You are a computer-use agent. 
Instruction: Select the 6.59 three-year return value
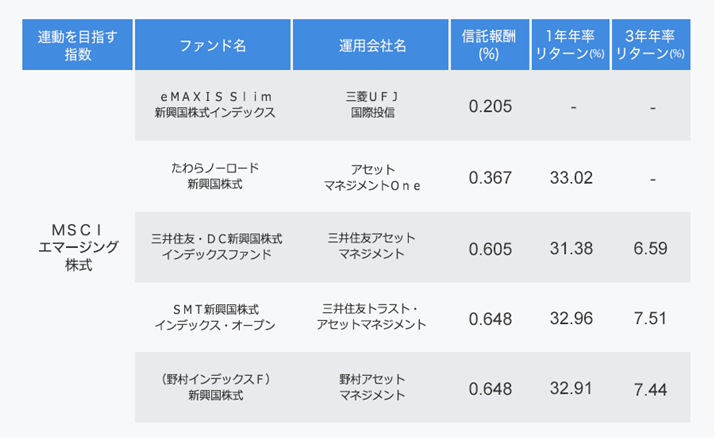(x=651, y=249)
